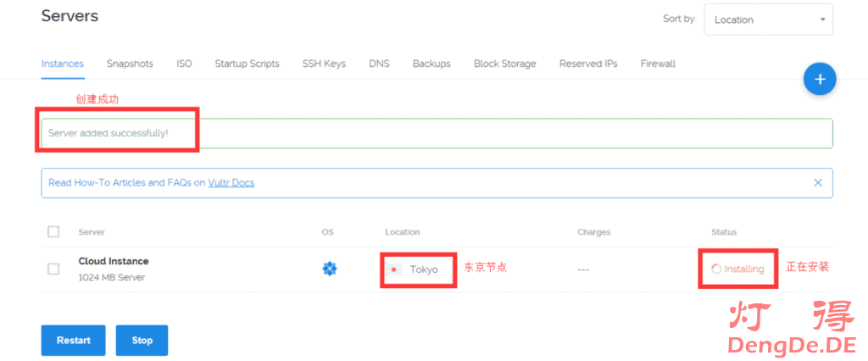
Task: Click the blue plus deploy server button
Action: tap(819, 80)
